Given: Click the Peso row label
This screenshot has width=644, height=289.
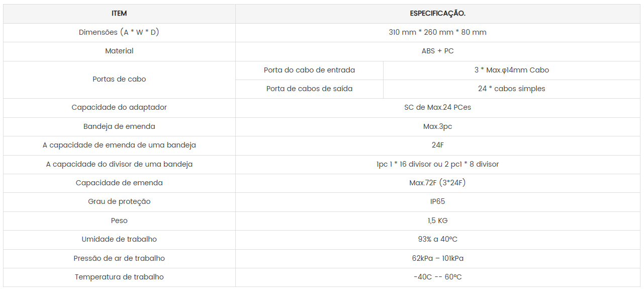Looking at the screenshot, I should coord(119,221).
